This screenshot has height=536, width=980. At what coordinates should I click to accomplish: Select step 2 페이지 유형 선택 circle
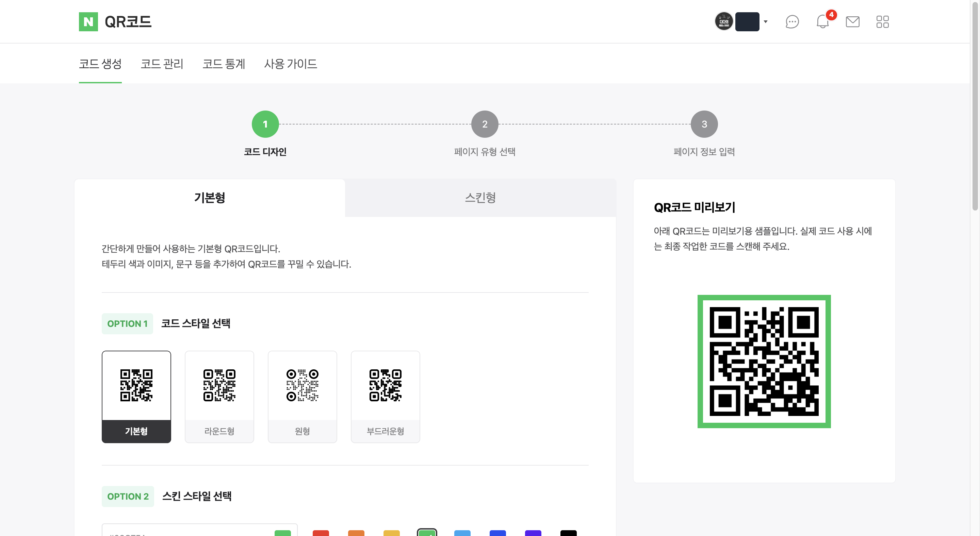coord(485,124)
